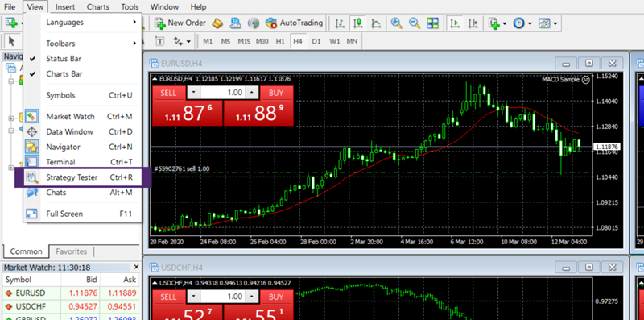Viewport: 644px width, 320px height.
Task: Click the new chart green plus icon
Action: point(11,23)
